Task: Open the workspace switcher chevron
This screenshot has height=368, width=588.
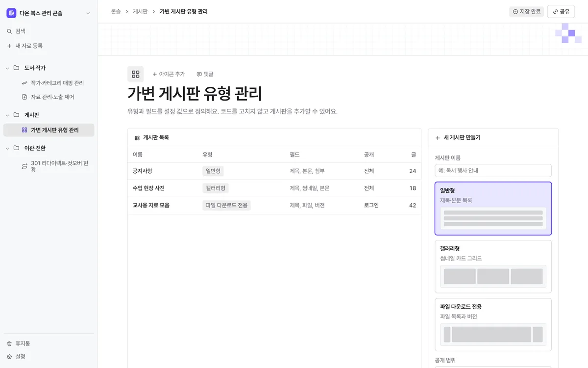Action: pos(88,13)
